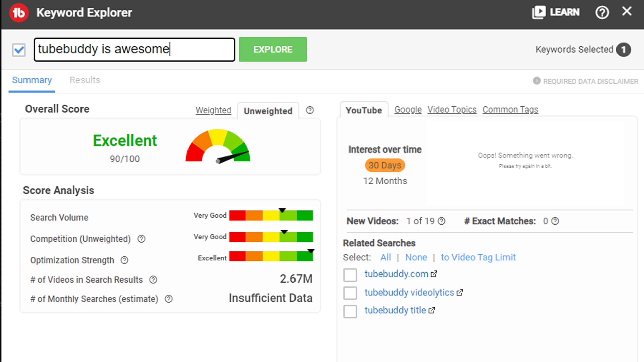The image size is (644, 362).
Task: Click the 90/100 score text
Action: (x=124, y=159)
